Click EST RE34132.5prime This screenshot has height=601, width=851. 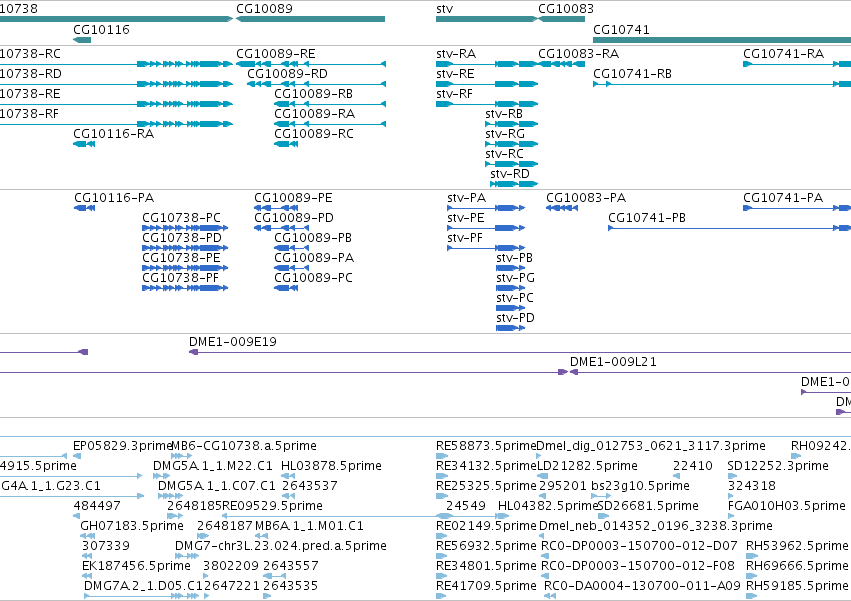coord(441,476)
